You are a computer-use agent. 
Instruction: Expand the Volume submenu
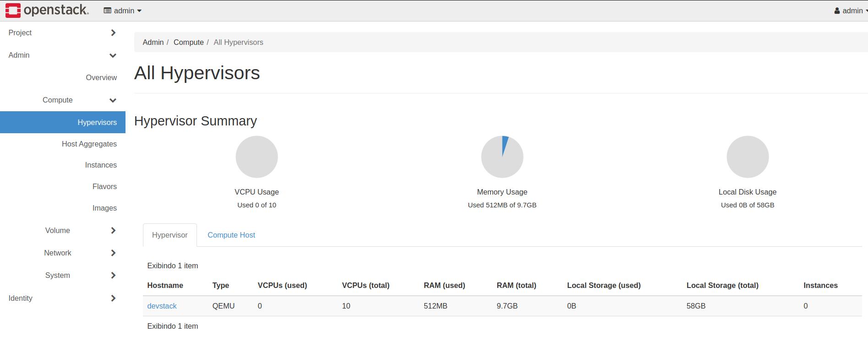tap(79, 231)
